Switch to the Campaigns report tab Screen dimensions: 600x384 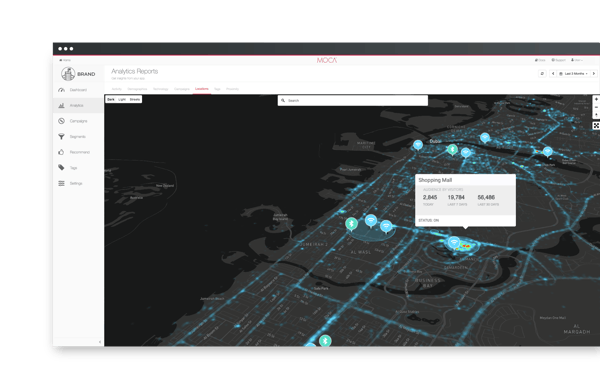[182, 89]
